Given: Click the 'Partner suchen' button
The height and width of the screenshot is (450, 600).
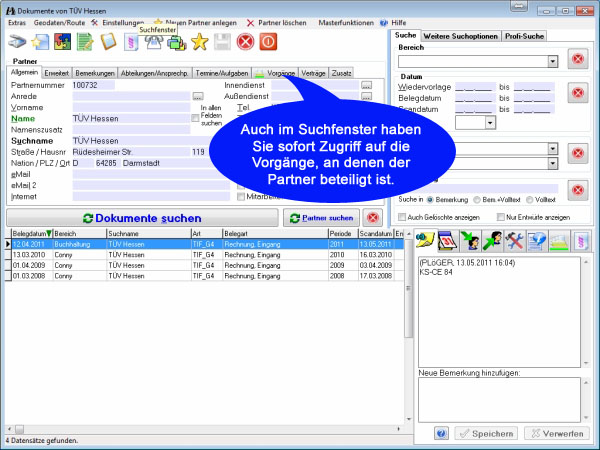Looking at the screenshot, I should (x=321, y=218).
